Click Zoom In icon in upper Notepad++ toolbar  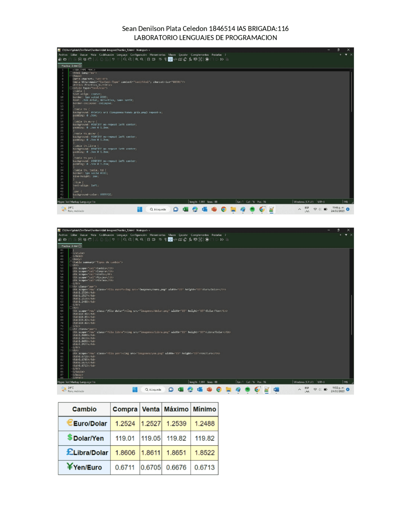pyautogui.click(x=137, y=59)
